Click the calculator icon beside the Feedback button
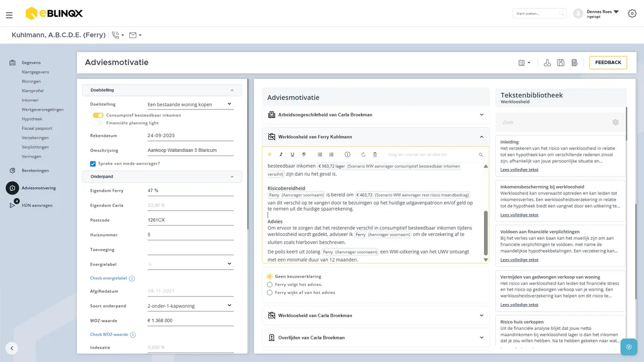This screenshot has height=362, width=644. (574, 63)
